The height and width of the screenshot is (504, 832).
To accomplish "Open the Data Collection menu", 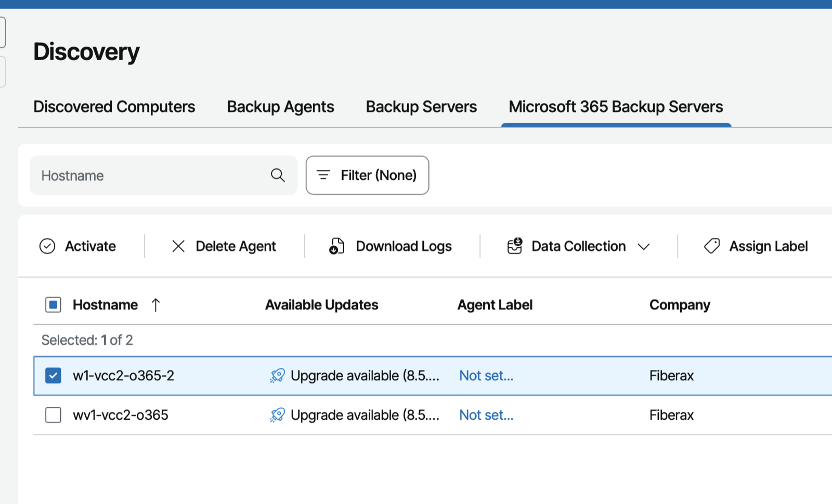I will (x=578, y=246).
